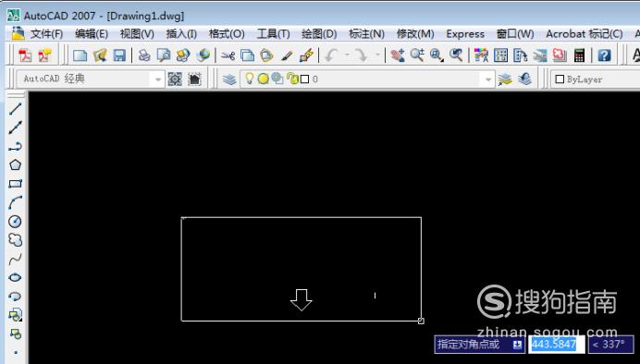Click the second Acrobat PDF icon

point(45,55)
